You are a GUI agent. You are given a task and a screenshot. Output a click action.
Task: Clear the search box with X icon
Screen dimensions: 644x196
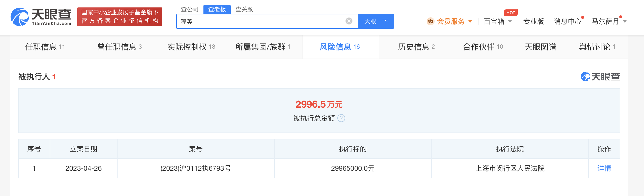click(349, 21)
